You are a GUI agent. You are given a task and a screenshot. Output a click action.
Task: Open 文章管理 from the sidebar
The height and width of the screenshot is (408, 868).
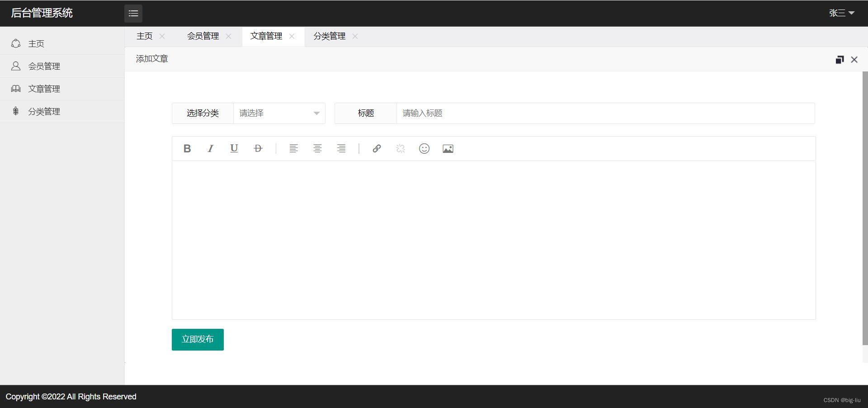coord(62,89)
